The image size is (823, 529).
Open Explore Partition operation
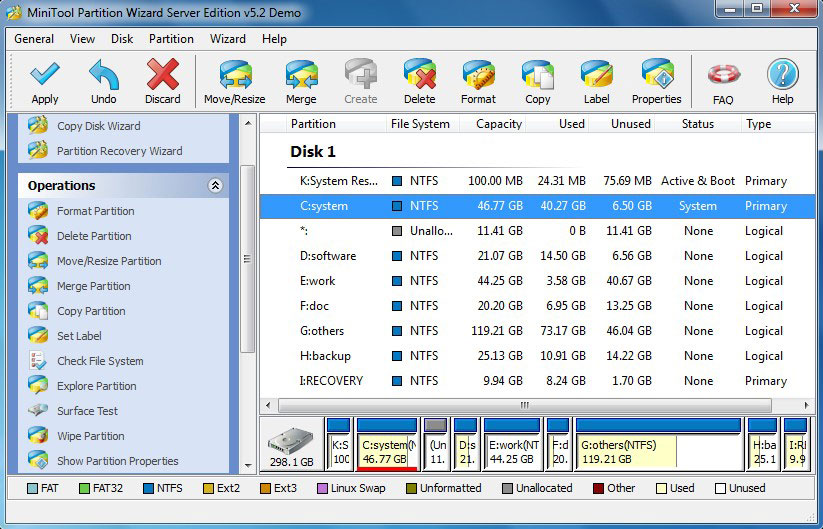pos(82,386)
